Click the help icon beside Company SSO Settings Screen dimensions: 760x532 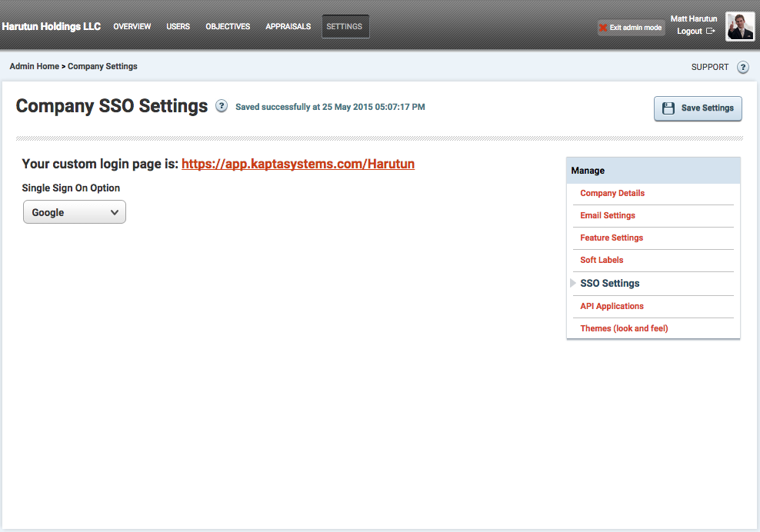point(222,106)
